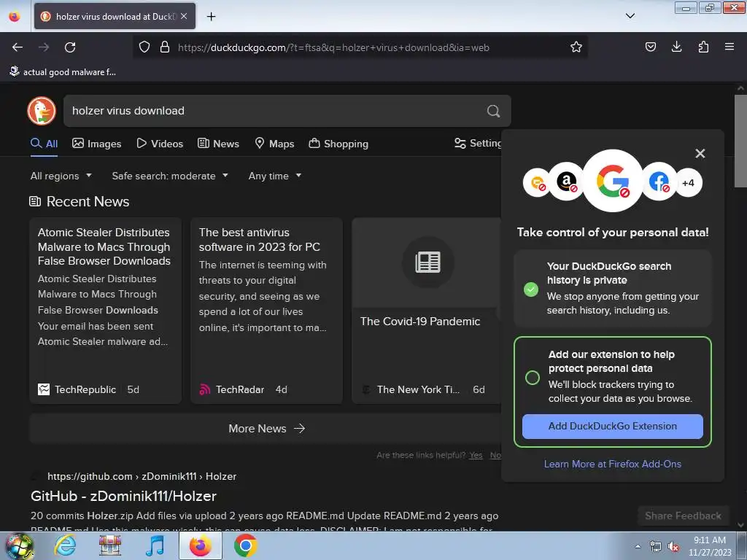Switch to the Videos tab

pyautogui.click(x=160, y=144)
